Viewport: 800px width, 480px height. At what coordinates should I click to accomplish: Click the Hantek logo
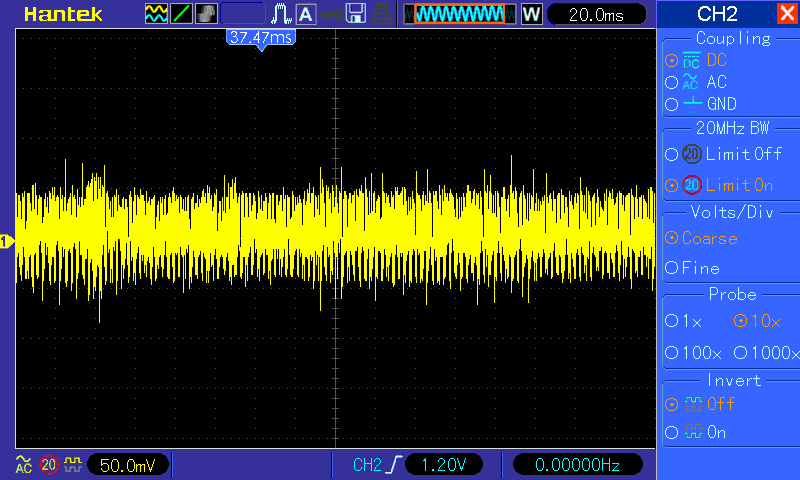pos(63,14)
